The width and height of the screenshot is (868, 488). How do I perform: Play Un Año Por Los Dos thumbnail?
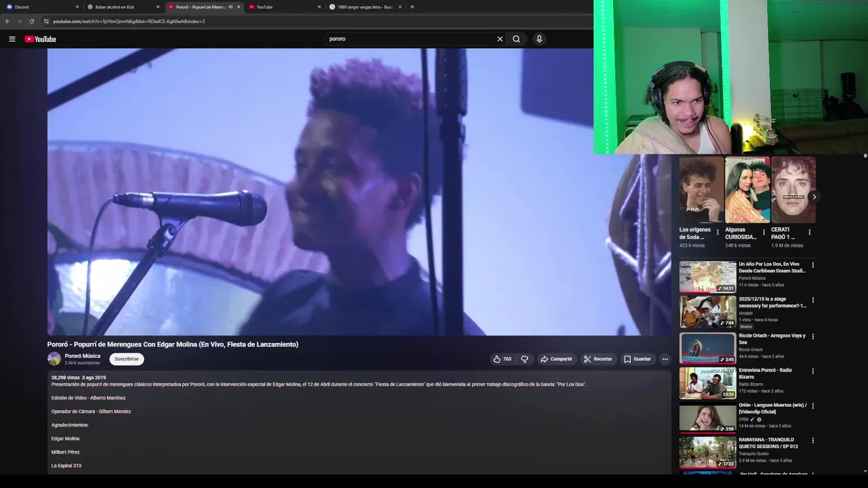point(708,277)
